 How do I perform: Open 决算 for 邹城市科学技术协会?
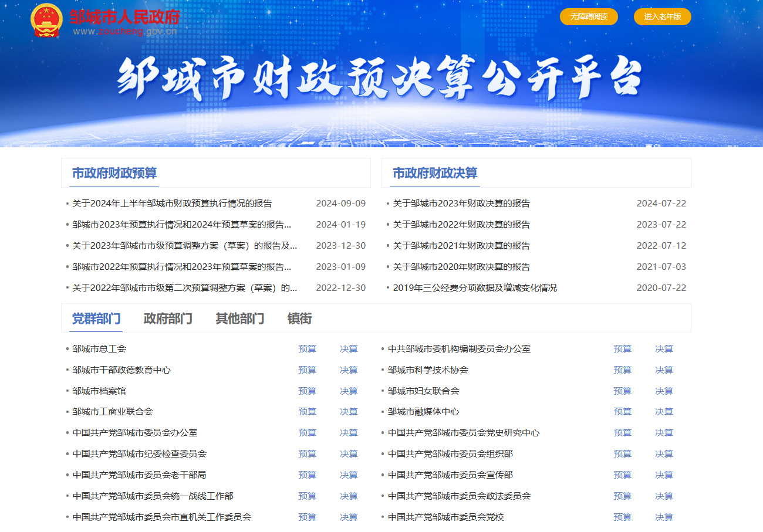point(664,370)
